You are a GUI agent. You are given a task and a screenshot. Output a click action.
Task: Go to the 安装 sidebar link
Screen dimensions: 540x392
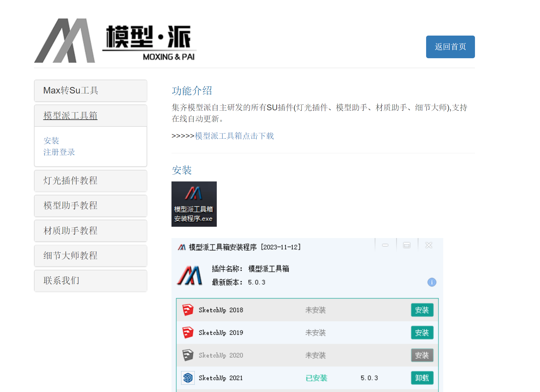[x=51, y=141]
